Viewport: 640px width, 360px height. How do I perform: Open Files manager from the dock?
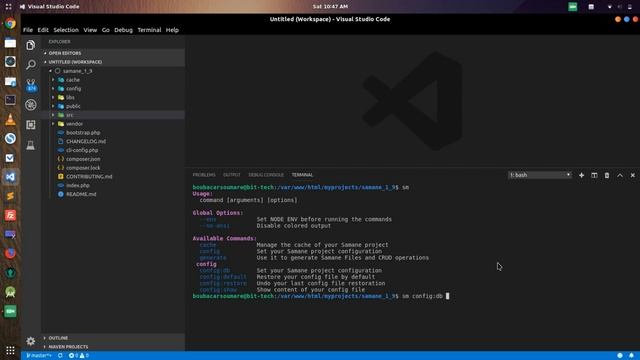10,43
